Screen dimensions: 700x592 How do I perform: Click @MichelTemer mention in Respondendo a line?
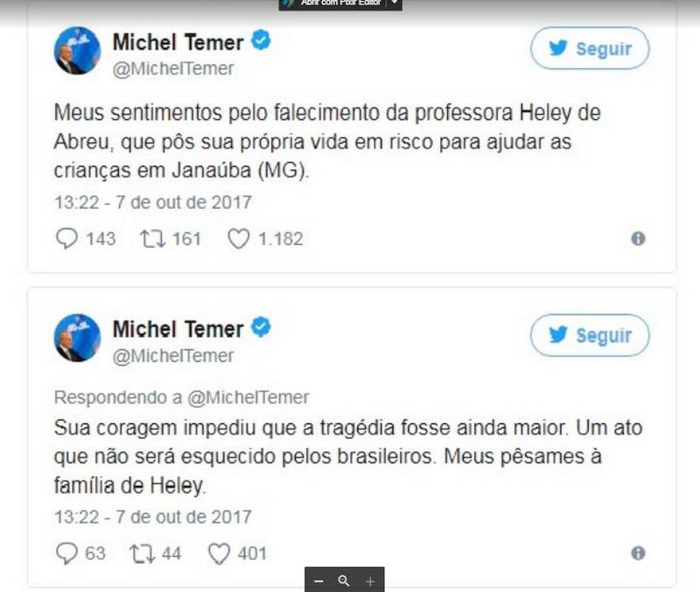[x=248, y=397]
